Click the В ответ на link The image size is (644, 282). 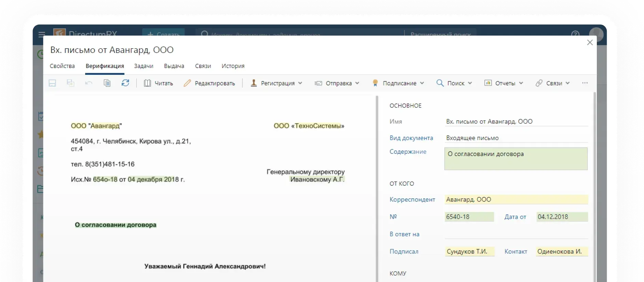(404, 234)
